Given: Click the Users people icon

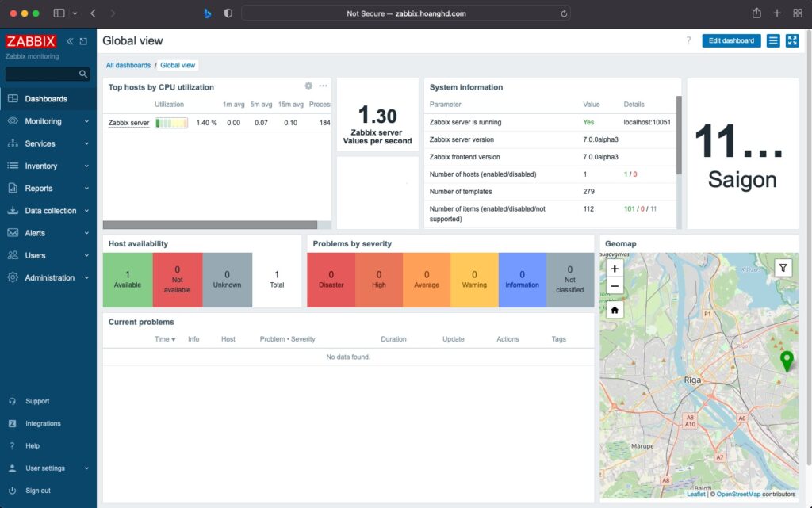Looking at the screenshot, I should pos(13,255).
